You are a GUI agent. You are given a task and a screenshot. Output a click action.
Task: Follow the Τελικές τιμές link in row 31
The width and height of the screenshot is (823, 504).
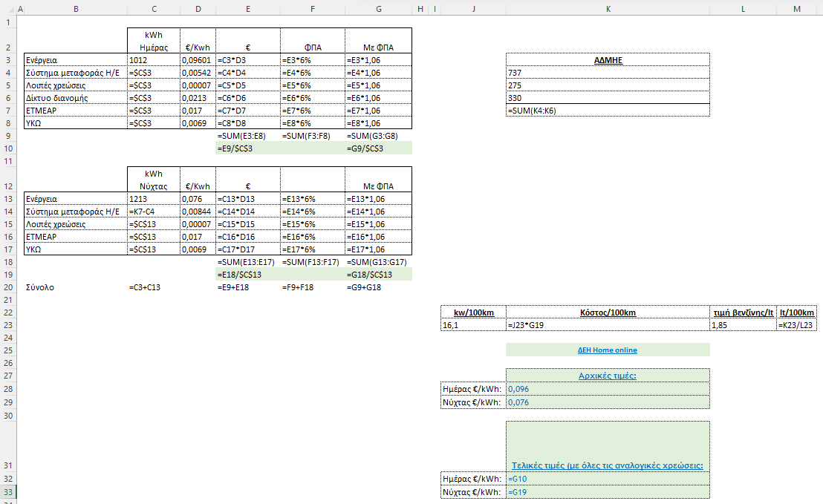(x=608, y=465)
